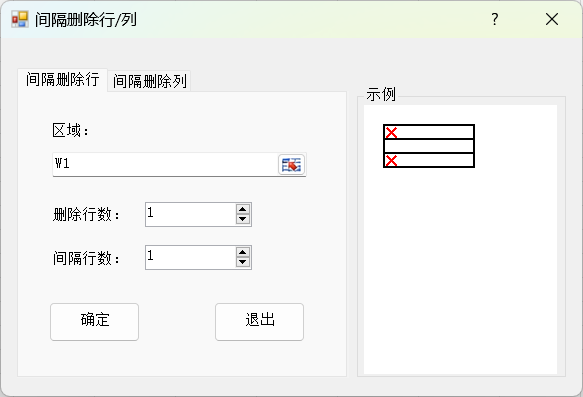Focus the 区域 range input field
The width and height of the screenshot is (583, 397).
point(165,164)
